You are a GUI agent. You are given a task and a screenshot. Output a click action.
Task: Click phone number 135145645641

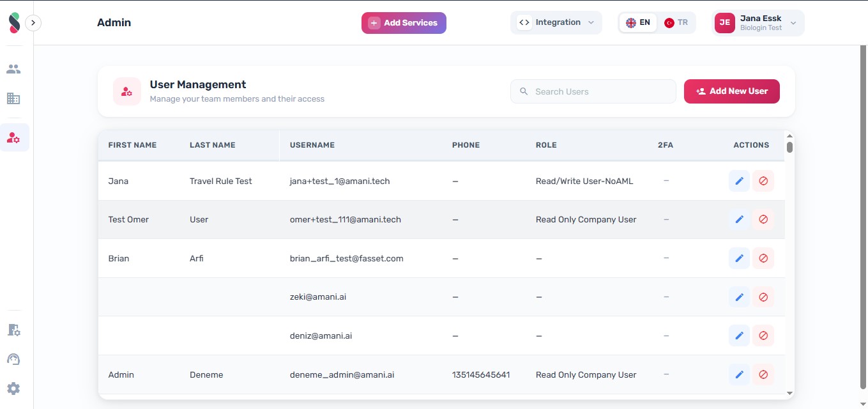point(481,374)
